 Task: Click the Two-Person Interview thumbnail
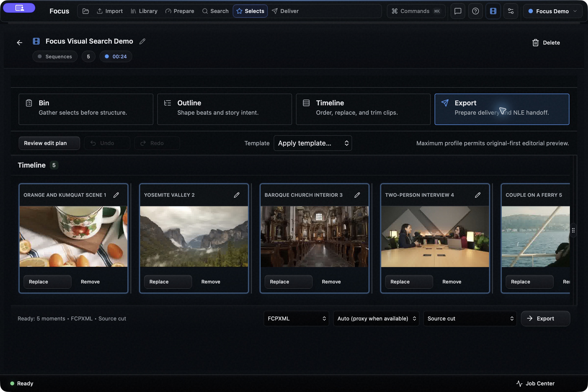pos(435,236)
